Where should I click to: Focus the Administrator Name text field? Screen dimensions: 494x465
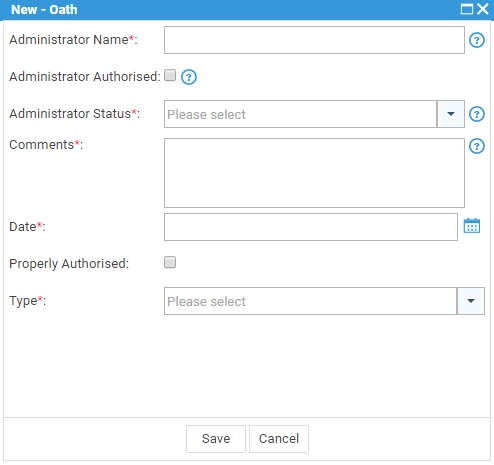[314, 40]
